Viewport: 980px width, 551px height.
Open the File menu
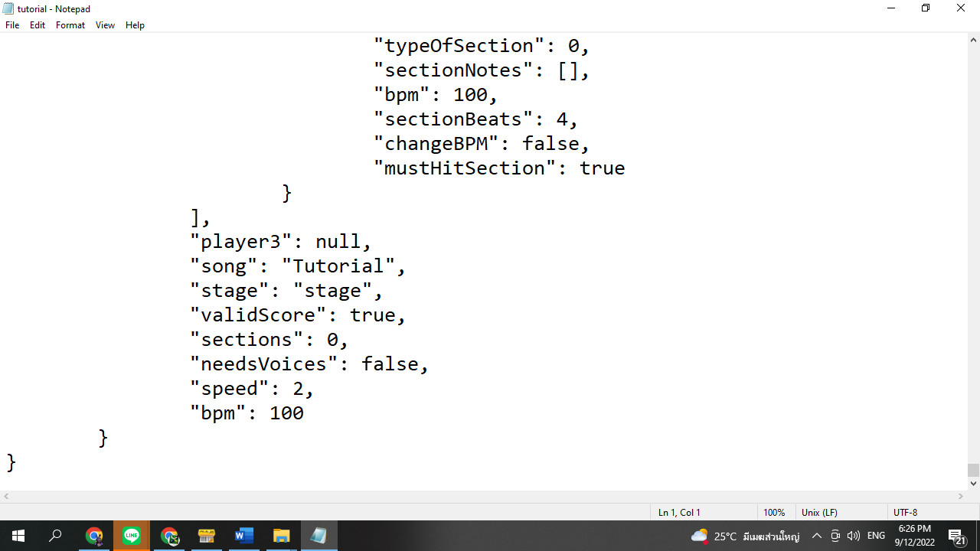[x=11, y=24]
